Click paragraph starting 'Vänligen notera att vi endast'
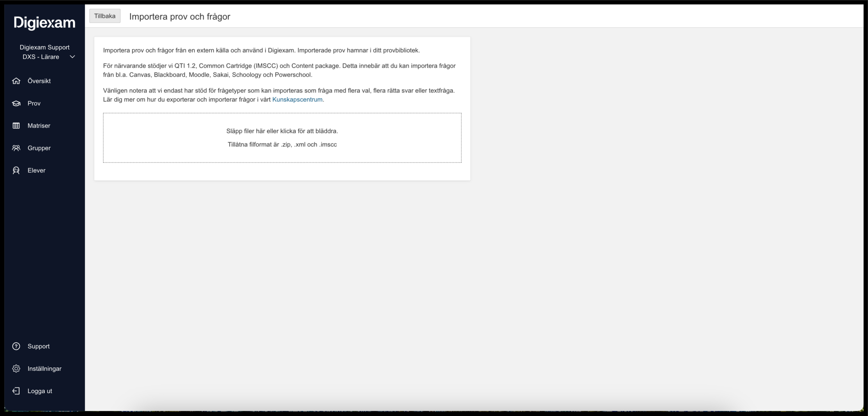The height and width of the screenshot is (416, 868). tap(279, 95)
